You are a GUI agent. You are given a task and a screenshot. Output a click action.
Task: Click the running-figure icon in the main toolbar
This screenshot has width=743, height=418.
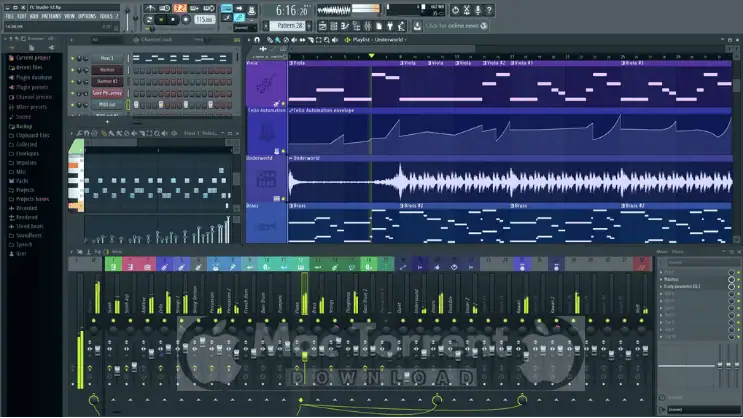401,26
